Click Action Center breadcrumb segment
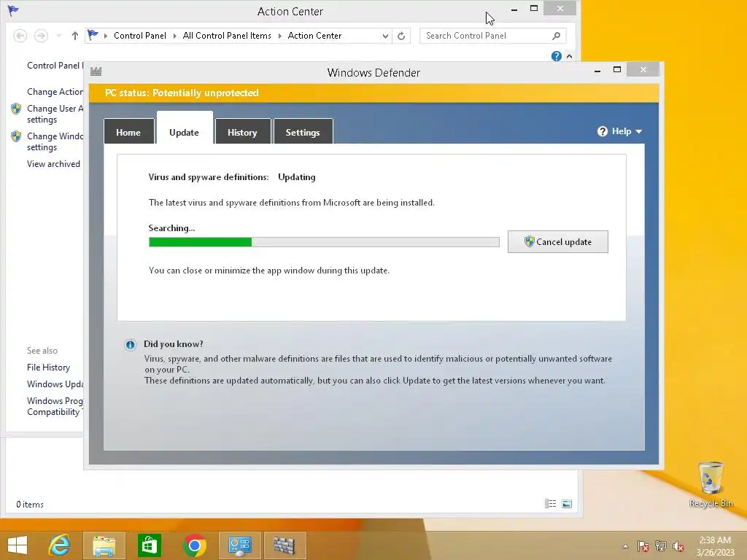 [x=314, y=36]
